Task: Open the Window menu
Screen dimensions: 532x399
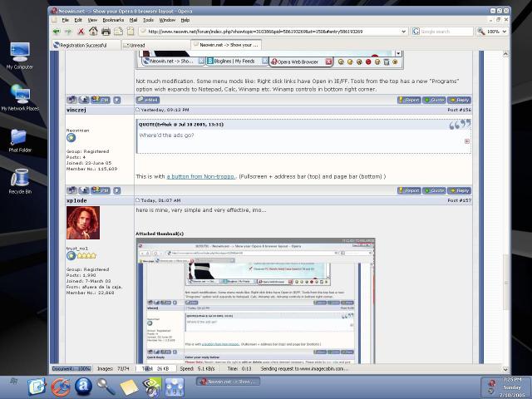Action: click(167, 20)
